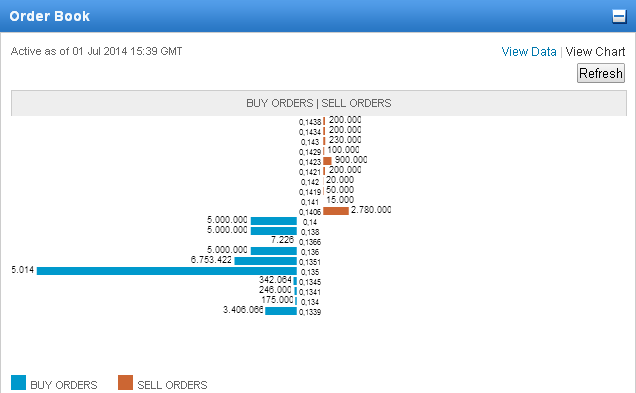Screen dimensions: 636x393
Task: Select price label 0,1345
Action: (310, 282)
